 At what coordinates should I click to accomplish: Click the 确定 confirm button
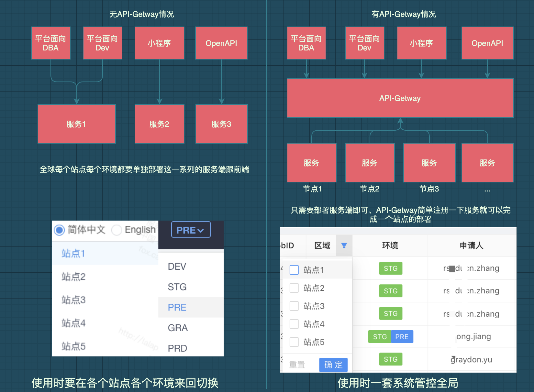click(x=333, y=365)
